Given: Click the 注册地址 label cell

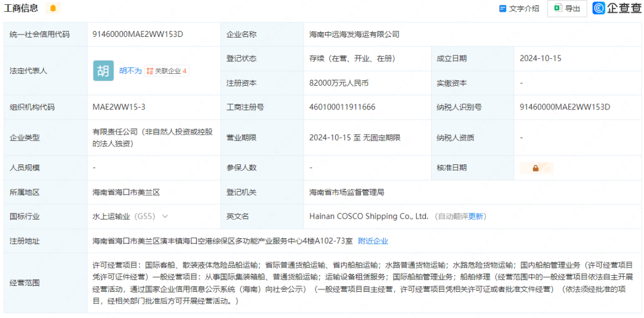Looking at the screenshot, I should tap(45, 241).
